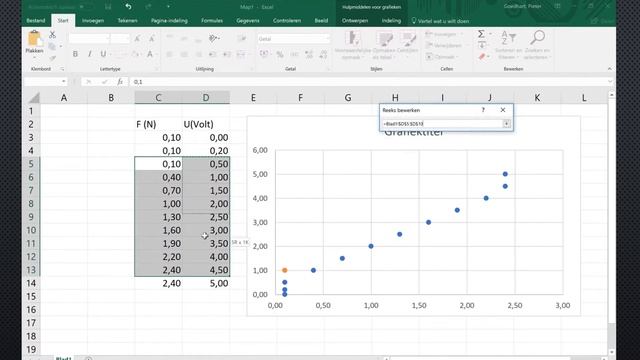Open the Name Box dropdown
640x360 pixels.
[x=64, y=82]
